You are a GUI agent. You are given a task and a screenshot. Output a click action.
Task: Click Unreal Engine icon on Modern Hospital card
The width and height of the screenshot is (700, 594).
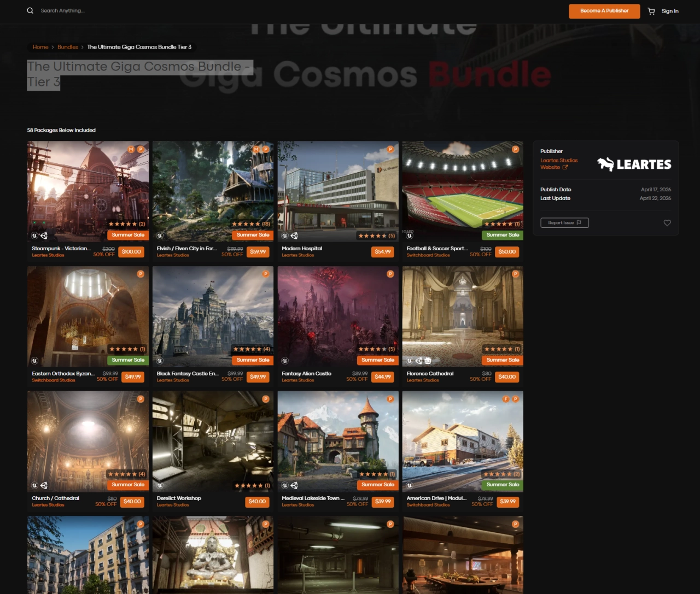coord(285,236)
